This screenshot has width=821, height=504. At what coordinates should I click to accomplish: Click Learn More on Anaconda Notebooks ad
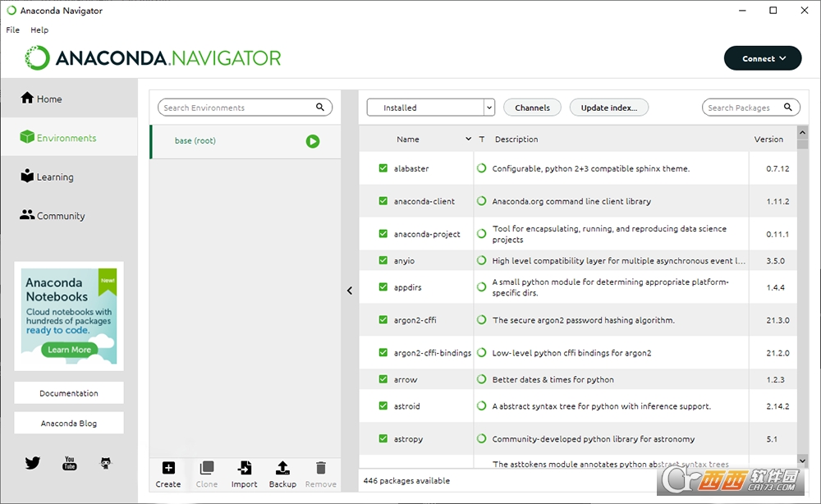pos(69,349)
